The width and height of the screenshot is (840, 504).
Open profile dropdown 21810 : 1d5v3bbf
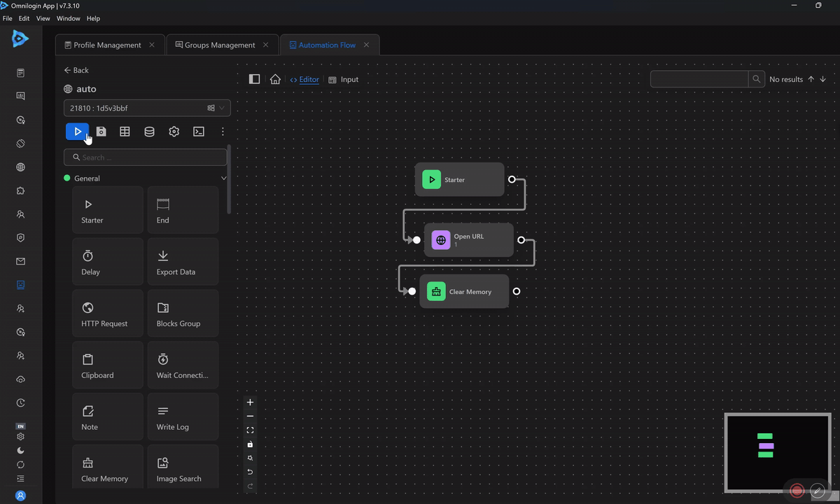coord(146,108)
